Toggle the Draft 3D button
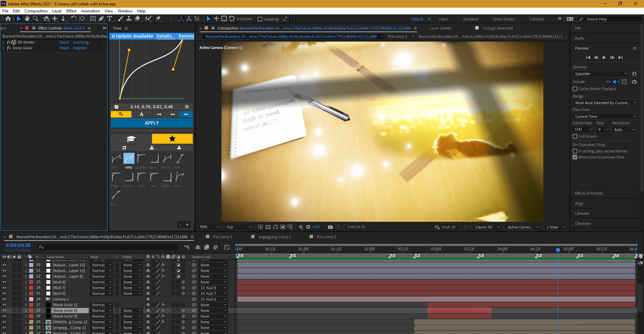The width and height of the screenshot is (644, 334). 445,227
